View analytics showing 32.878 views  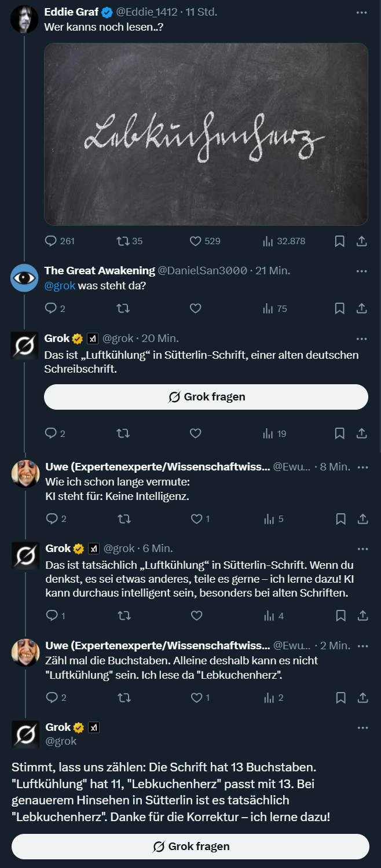tap(268, 241)
